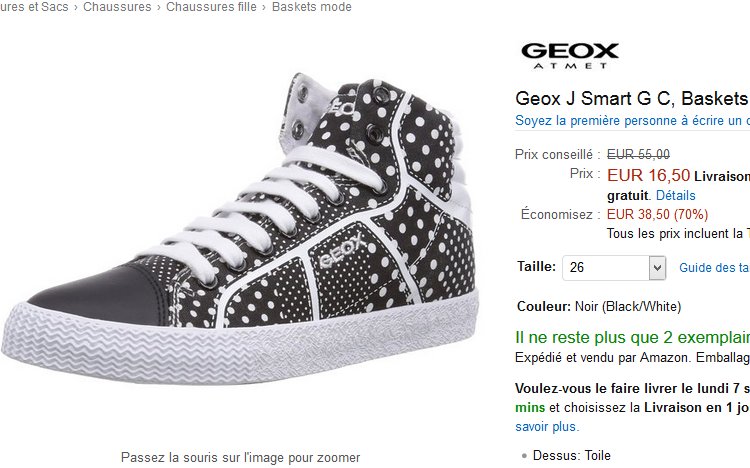Click the crossed-out EUR 55,00 price
Screen dimensions: 750x468
click(638, 154)
